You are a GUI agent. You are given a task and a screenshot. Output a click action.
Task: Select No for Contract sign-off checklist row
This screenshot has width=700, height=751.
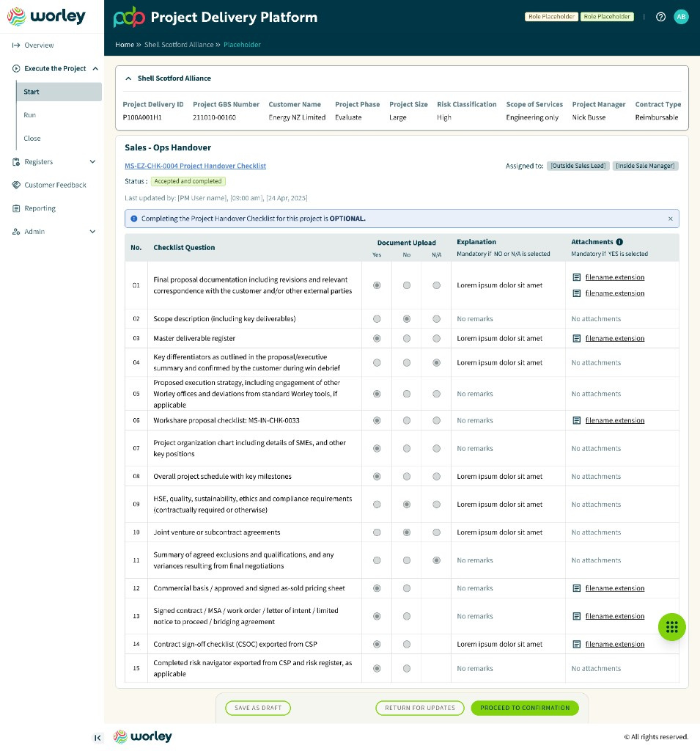point(407,644)
